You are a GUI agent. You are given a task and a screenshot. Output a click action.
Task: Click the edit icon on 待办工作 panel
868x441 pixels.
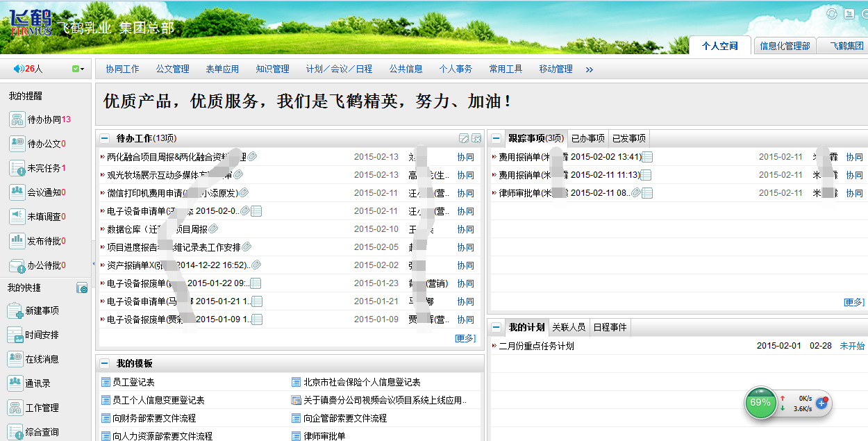(x=464, y=138)
